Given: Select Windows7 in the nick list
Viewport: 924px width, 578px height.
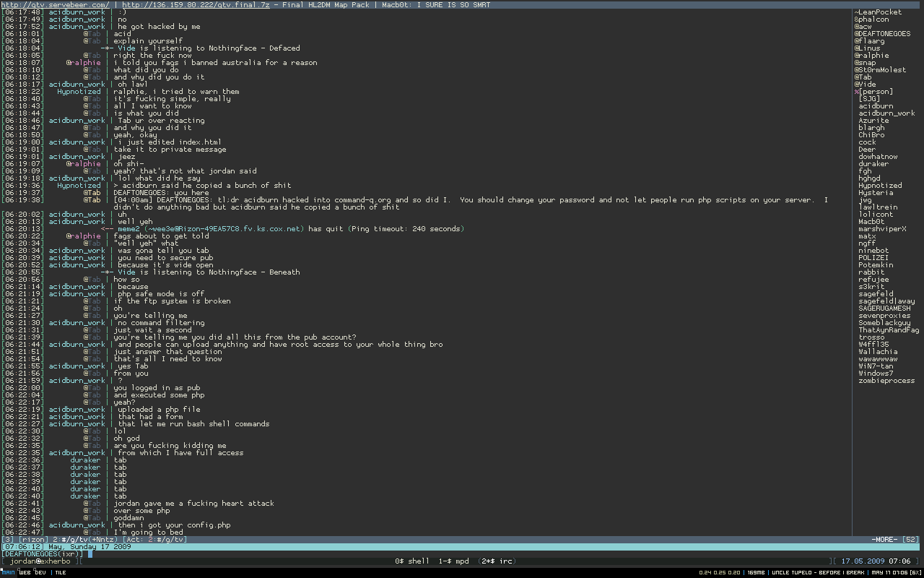Looking at the screenshot, I should pyautogui.click(x=876, y=374).
